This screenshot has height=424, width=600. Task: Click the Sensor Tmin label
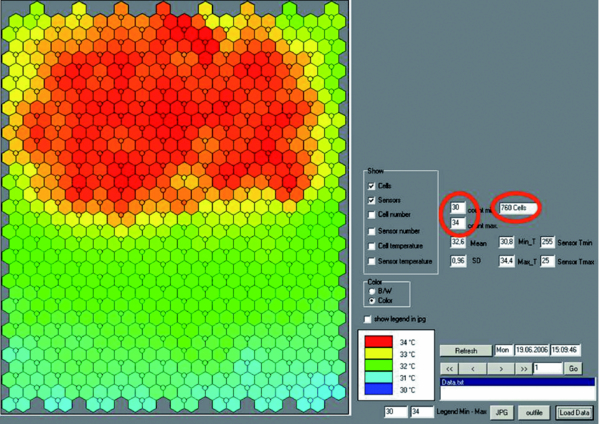pyautogui.click(x=575, y=243)
